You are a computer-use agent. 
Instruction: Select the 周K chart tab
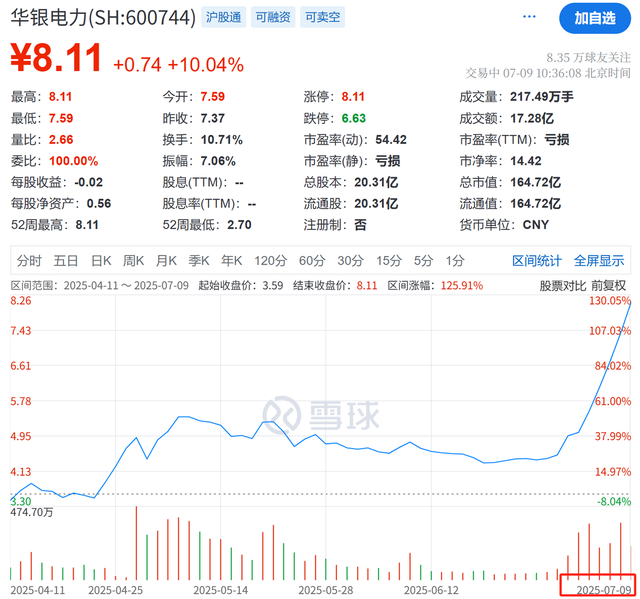point(133,260)
